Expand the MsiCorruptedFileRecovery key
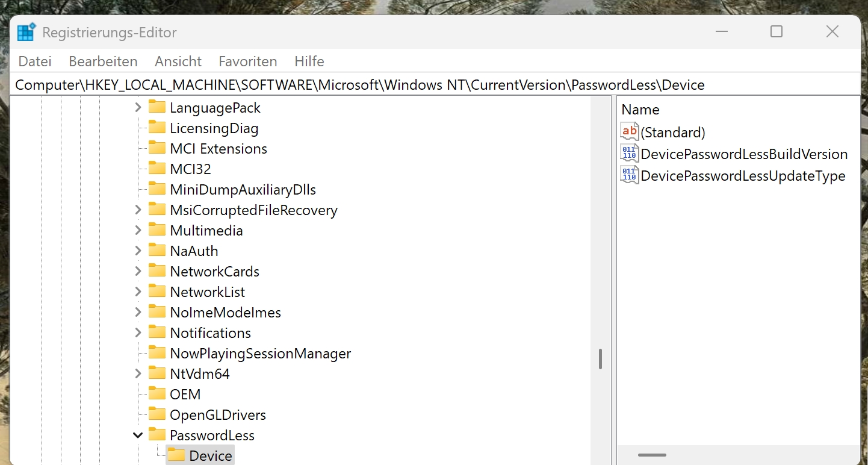The image size is (868, 465). (x=138, y=210)
